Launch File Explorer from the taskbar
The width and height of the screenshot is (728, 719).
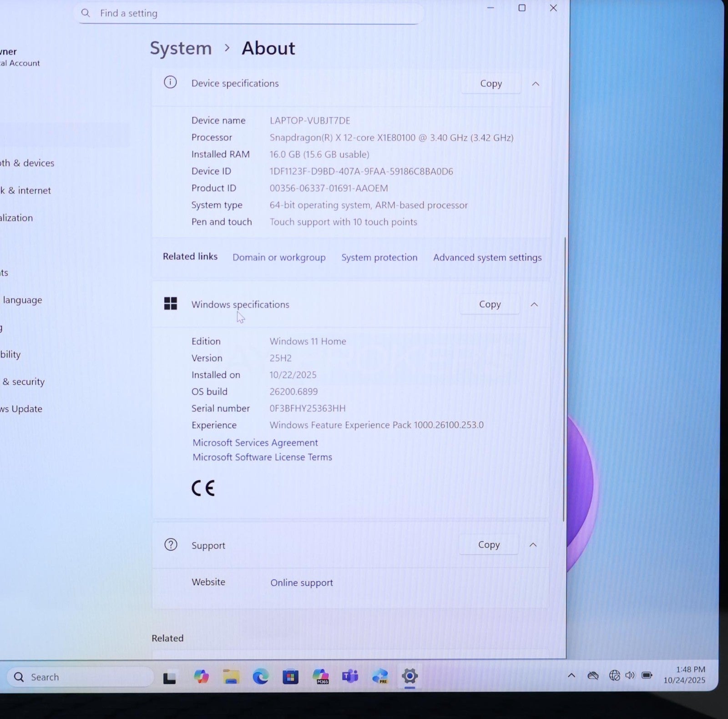(x=231, y=677)
